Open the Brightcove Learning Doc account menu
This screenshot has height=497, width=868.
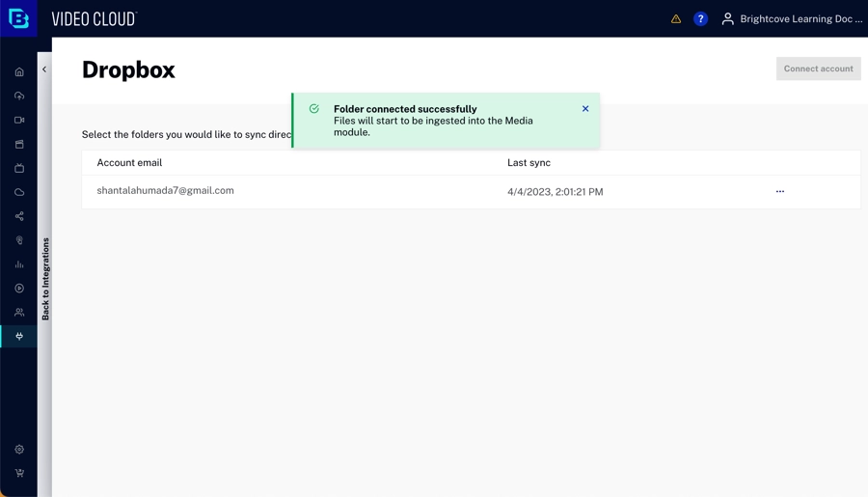tap(792, 19)
